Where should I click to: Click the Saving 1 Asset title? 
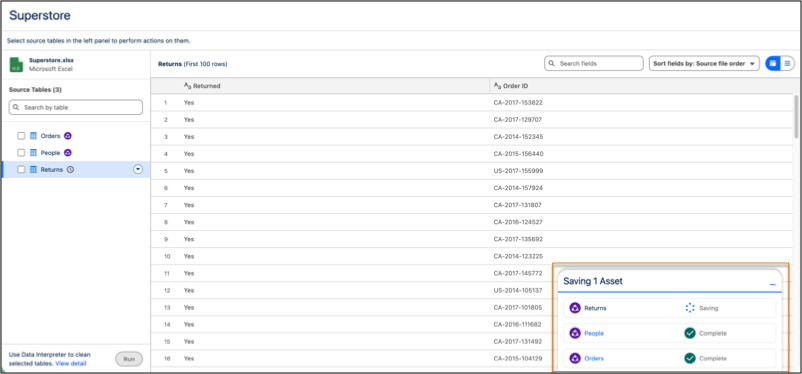[593, 281]
